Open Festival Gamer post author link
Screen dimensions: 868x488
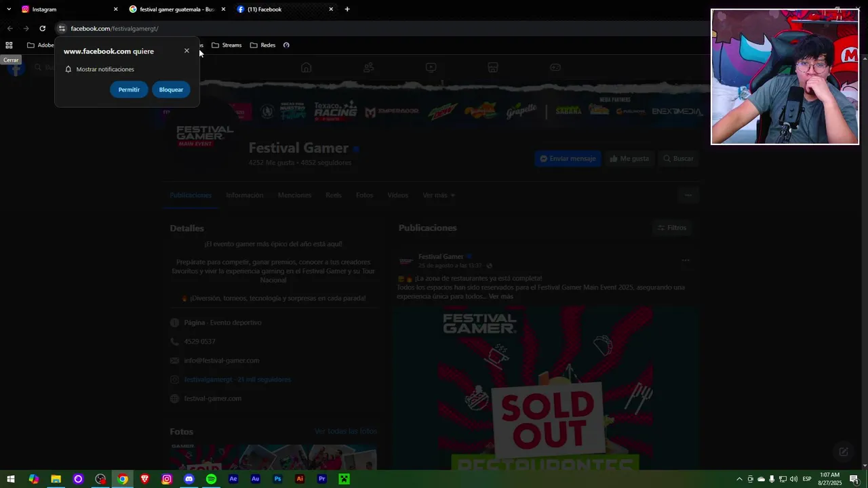(441, 257)
